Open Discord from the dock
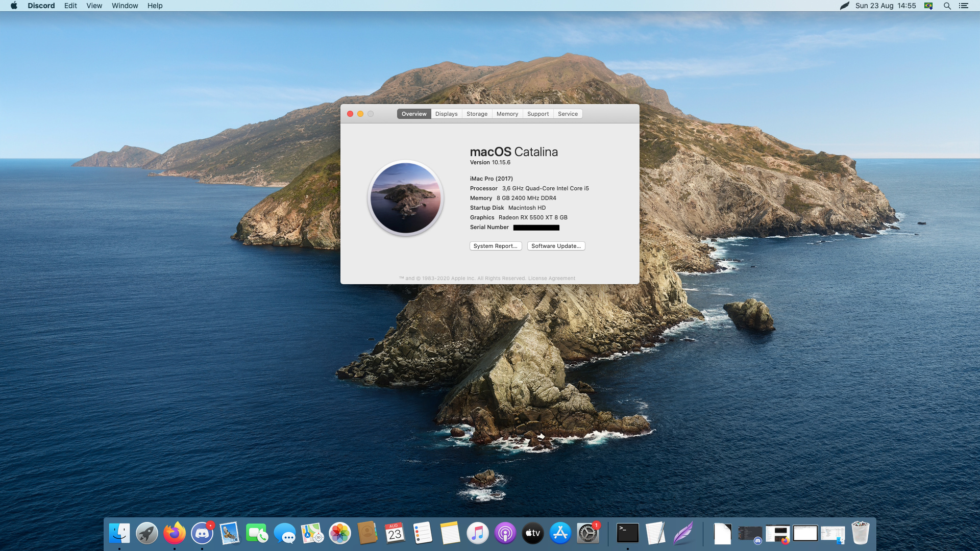The image size is (980, 551). coord(202,534)
